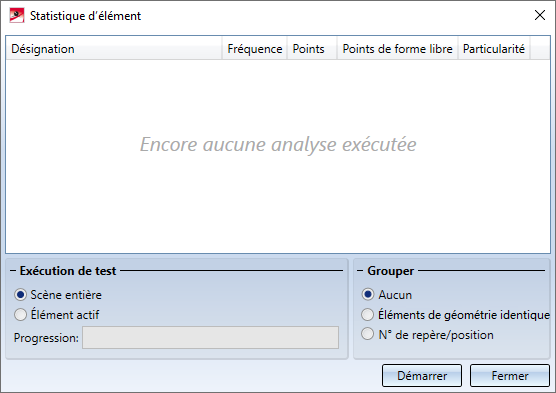This screenshot has width=556, height=393.
Task: Collapse the Grouper section
Action: coord(360,271)
